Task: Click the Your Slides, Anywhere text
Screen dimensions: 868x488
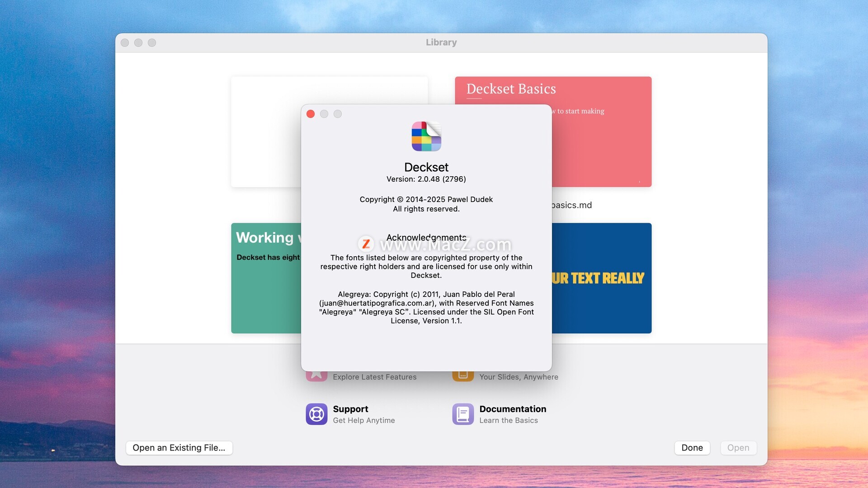Action: (519, 377)
